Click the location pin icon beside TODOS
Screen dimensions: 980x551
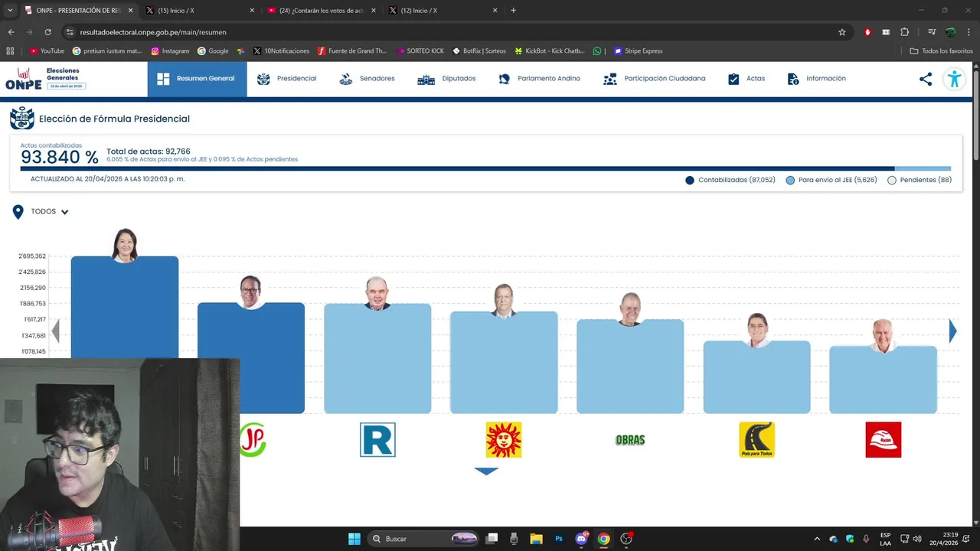click(x=18, y=212)
